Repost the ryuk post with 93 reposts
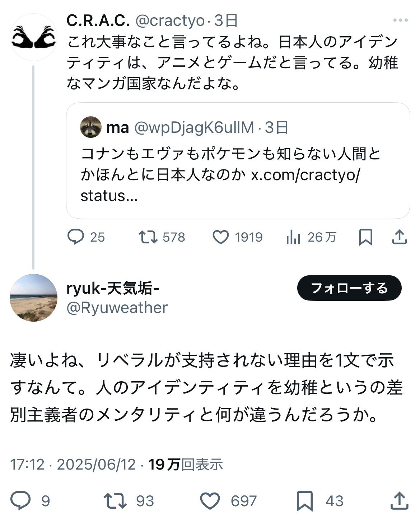This screenshot has width=420, height=527. (x=115, y=501)
